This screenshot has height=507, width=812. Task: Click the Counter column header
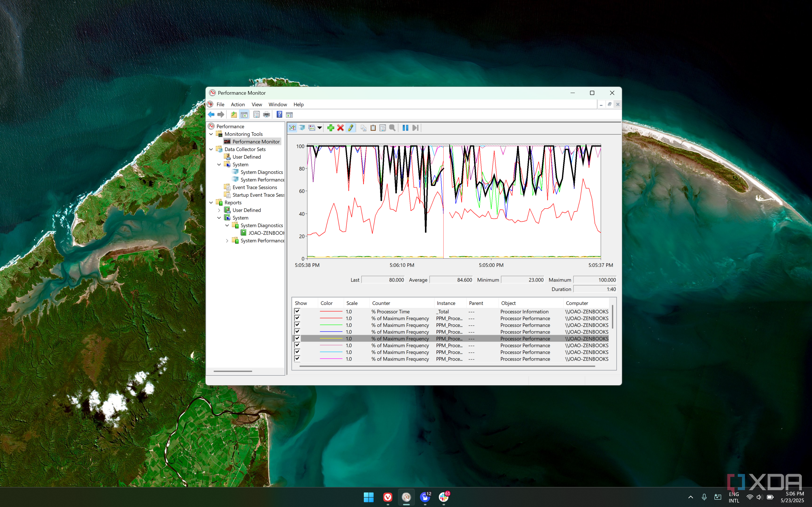pos(381,303)
